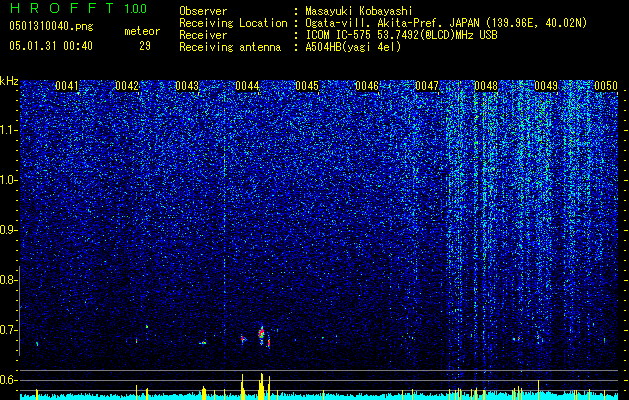629x400 pixels.
Task: Click the strongest red meteor echo near 0044
Action: 262,333
